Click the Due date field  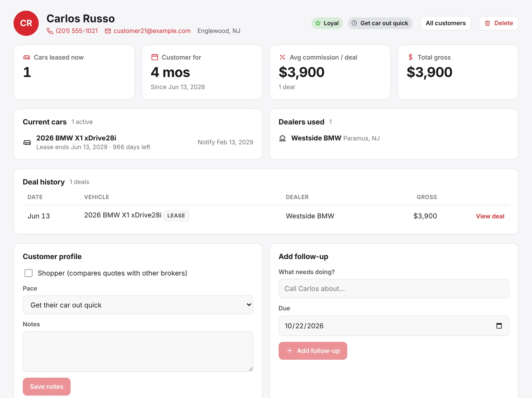pyautogui.click(x=394, y=326)
